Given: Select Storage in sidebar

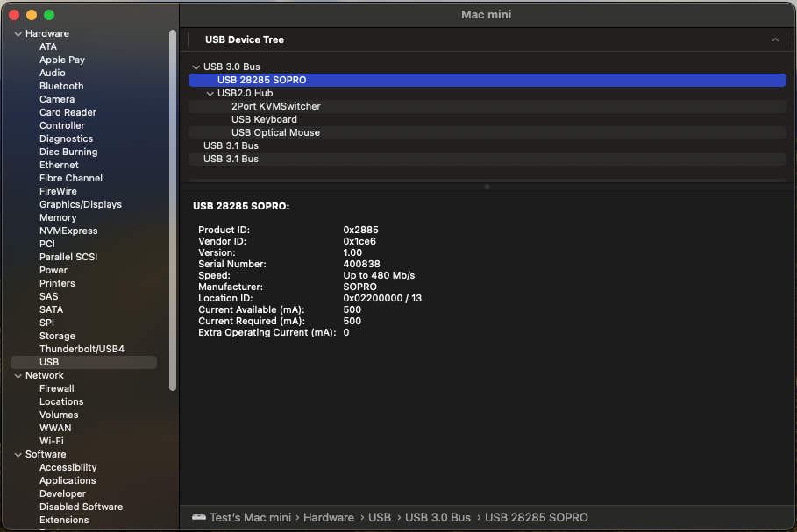Looking at the screenshot, I should [57, 336].
